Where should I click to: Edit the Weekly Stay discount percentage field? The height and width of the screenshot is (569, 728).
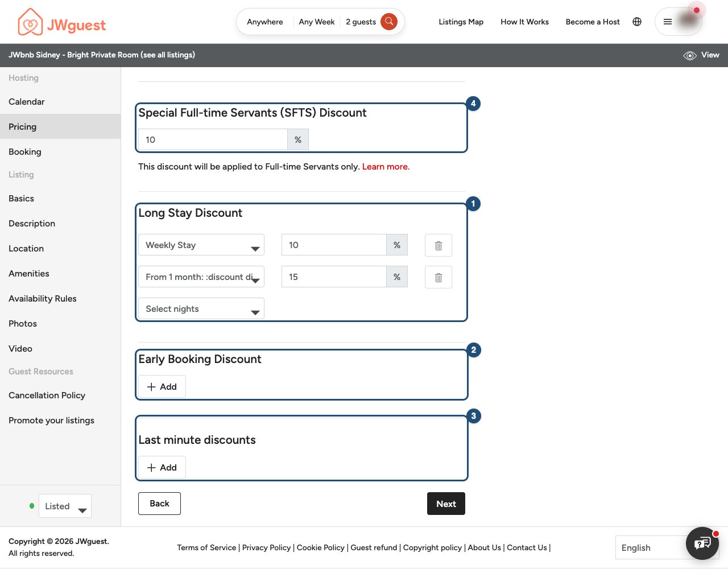coord(334,245)
